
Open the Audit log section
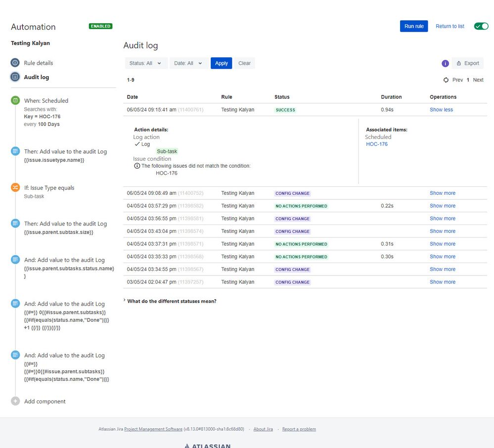tap(37, 77)
